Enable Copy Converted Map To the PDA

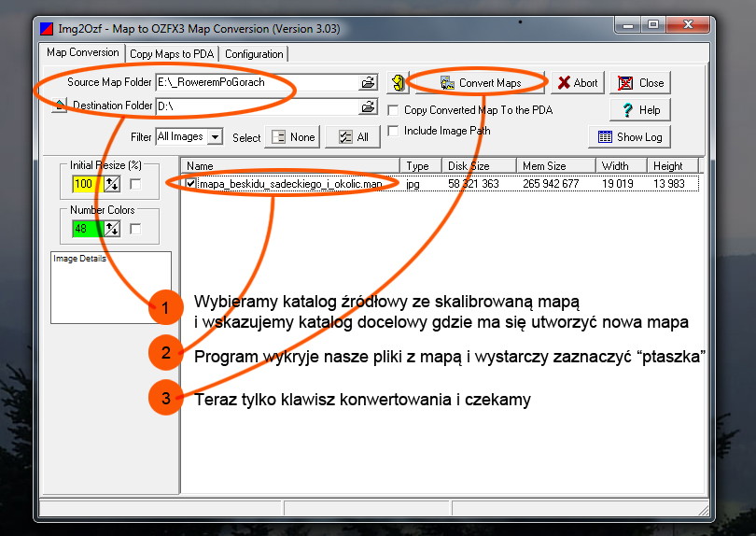click(394, 110)
